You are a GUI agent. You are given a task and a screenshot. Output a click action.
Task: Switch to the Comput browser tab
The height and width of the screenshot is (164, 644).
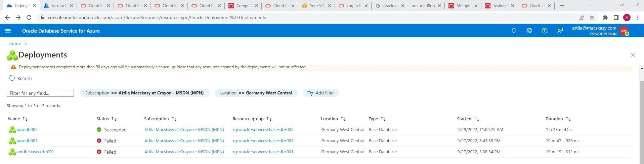coord(243,6)
